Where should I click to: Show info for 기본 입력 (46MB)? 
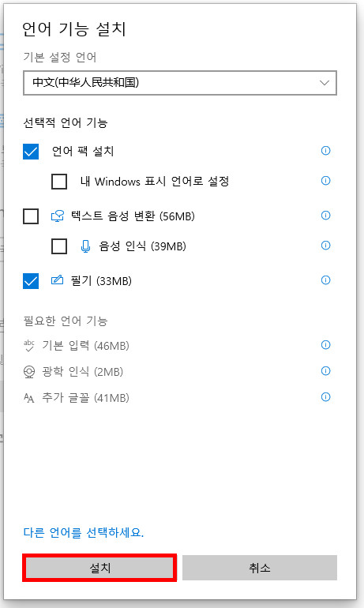coord(325,345)
